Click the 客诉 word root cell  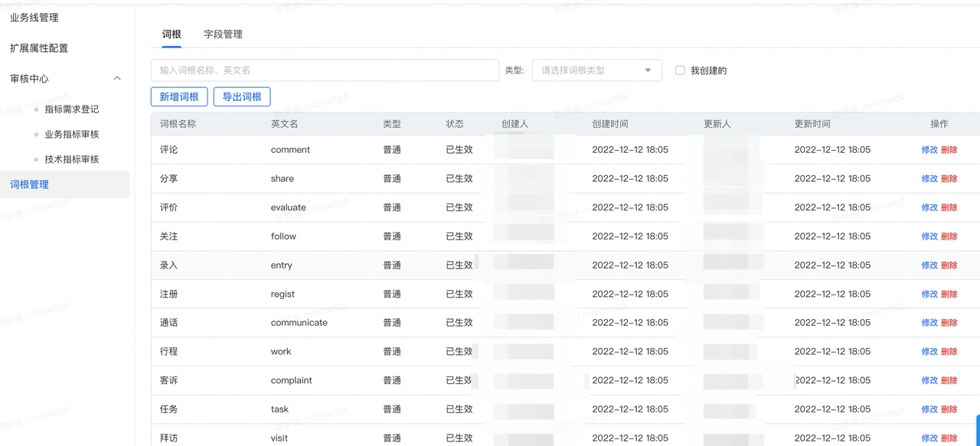[168, 381]
